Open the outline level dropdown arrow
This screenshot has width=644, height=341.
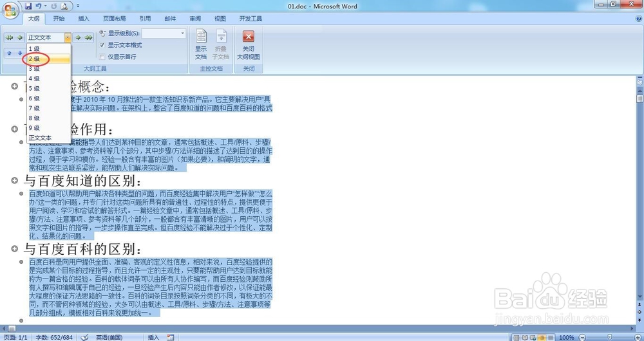68,37
